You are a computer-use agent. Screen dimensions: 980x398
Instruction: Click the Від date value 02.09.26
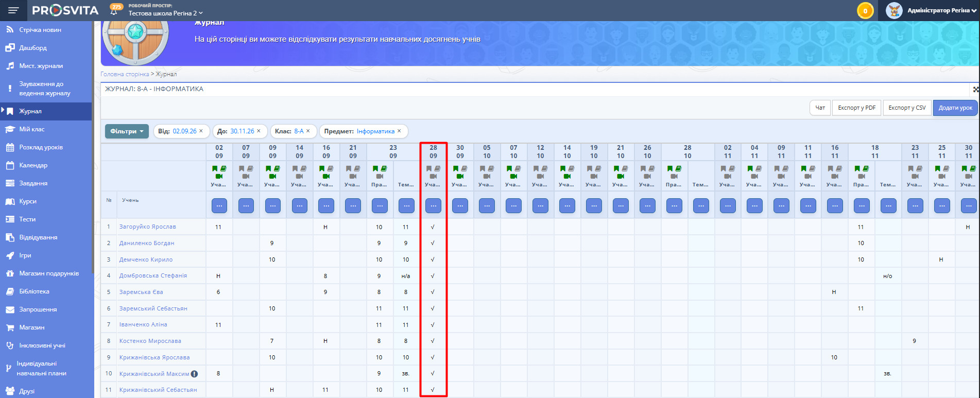(184, 131)
